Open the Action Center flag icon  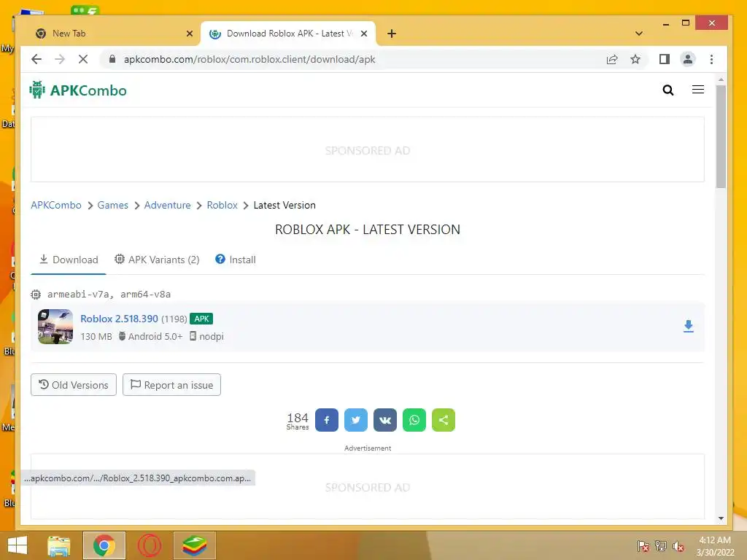643,545
